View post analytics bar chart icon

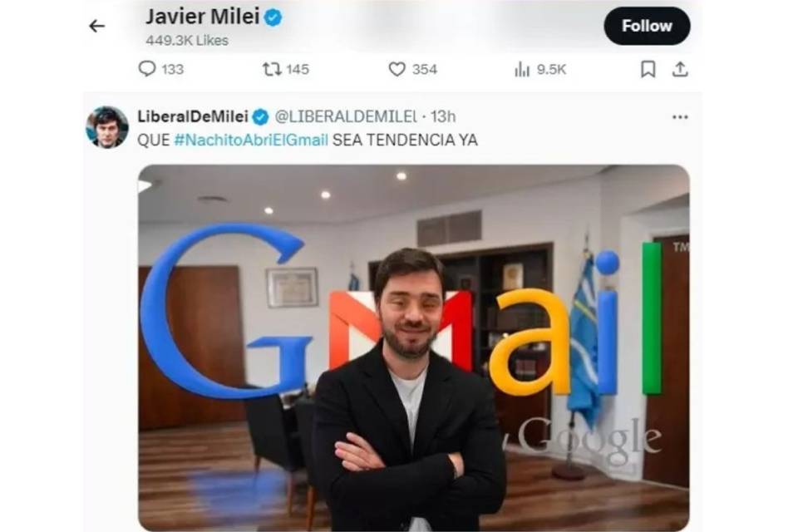pyautogui.click(x=522, y=69)
